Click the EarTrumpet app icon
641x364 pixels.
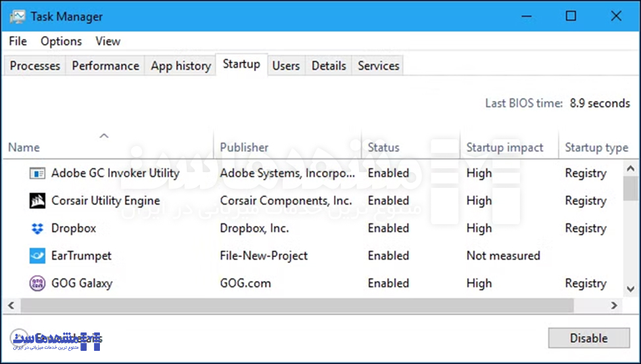(x=37, y=256)
